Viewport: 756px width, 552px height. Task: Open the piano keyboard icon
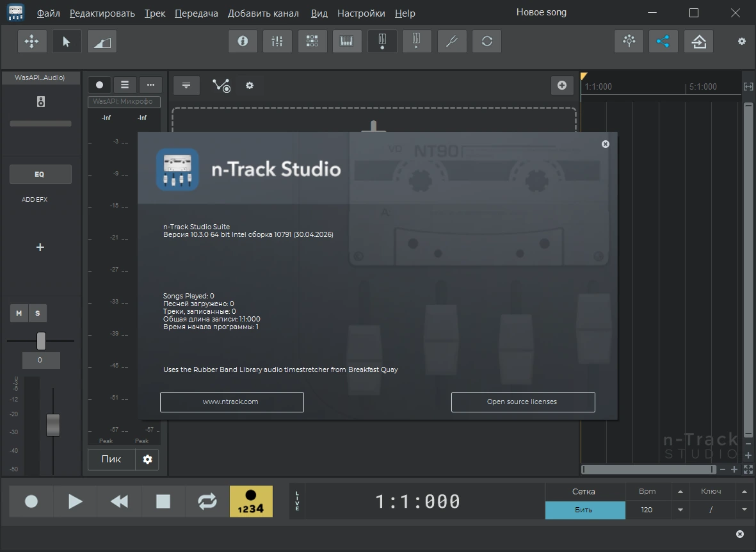point(347,41)
